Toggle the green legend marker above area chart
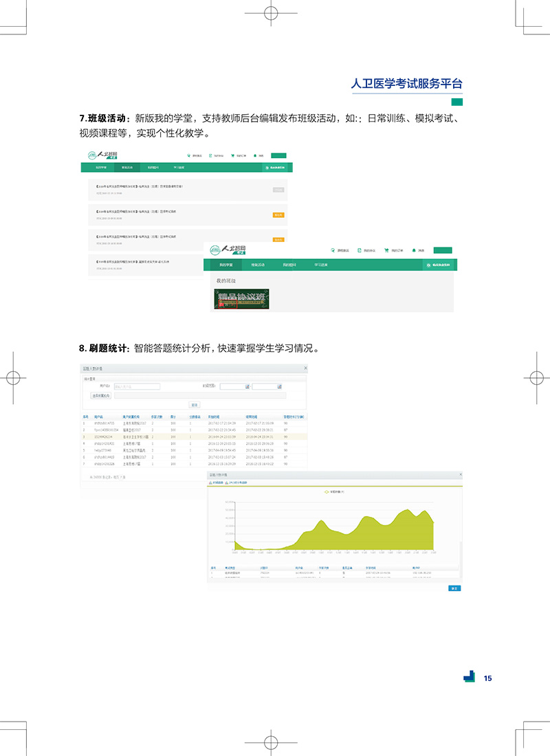This screenshot has width=550, height=756. 327,492
